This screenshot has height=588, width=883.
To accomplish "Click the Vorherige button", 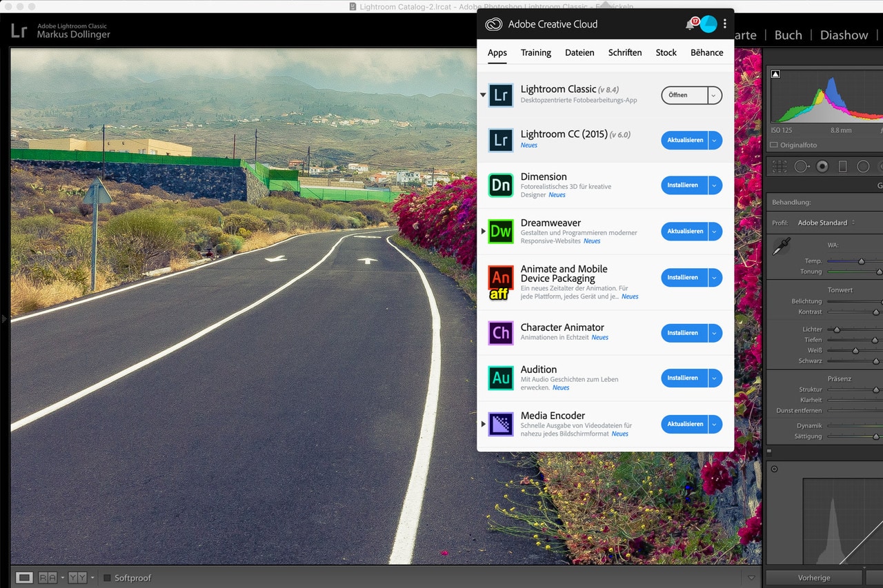I will pyautogui.click(x=814, y=578).
